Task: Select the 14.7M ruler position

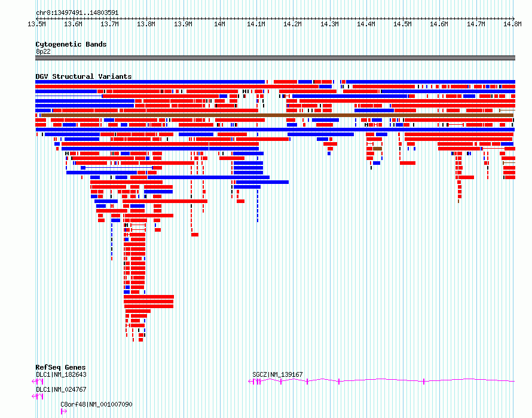Action: point(476,24)
